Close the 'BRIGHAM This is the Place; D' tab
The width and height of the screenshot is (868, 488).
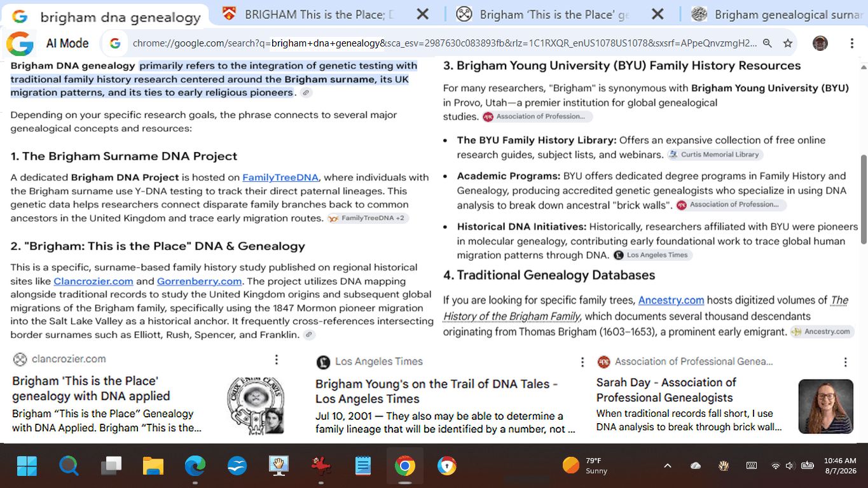pyautogui.click(x=422, y=14)
